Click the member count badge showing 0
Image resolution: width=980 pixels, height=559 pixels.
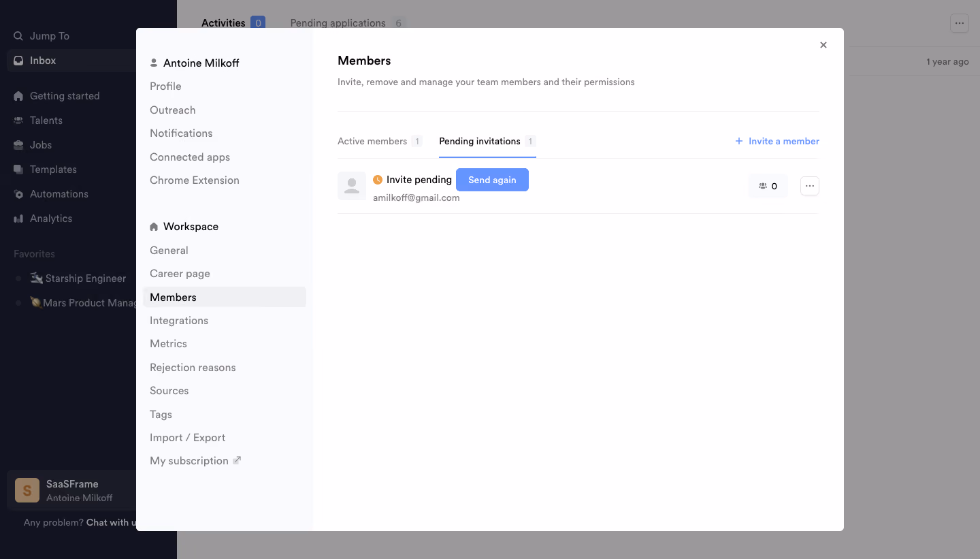pos(768,186)
